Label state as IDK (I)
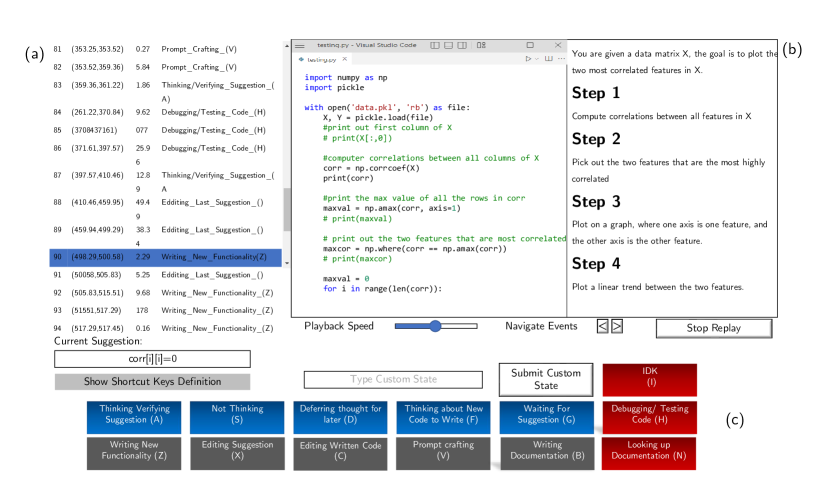The height and width of the screenshot is (491, 831). pyautogui.click(x=650, y=380)
